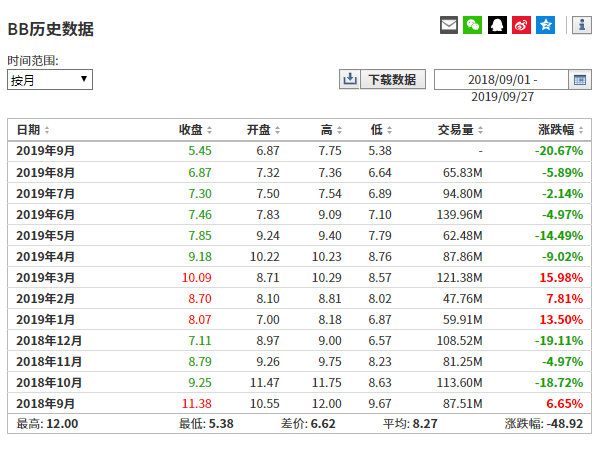Click the 10.55 opening price

coord(265,404)
